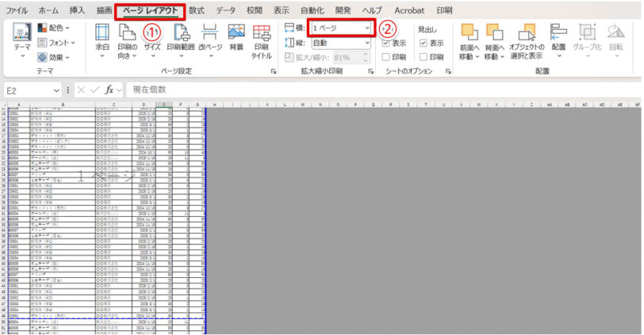
Task: Switch to the 表示 ribbon tab
Action: click(x=282, y=10)
